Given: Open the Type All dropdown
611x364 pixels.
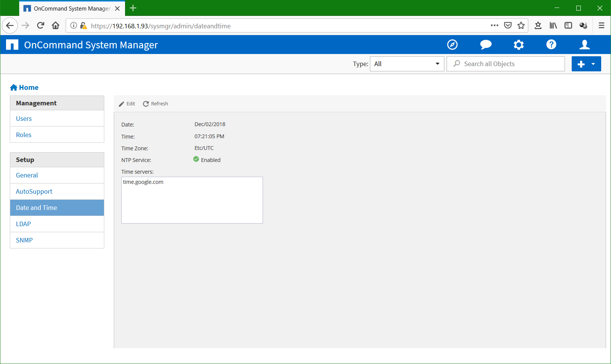Looking at the screenshot, I should [x=407, y=64].
